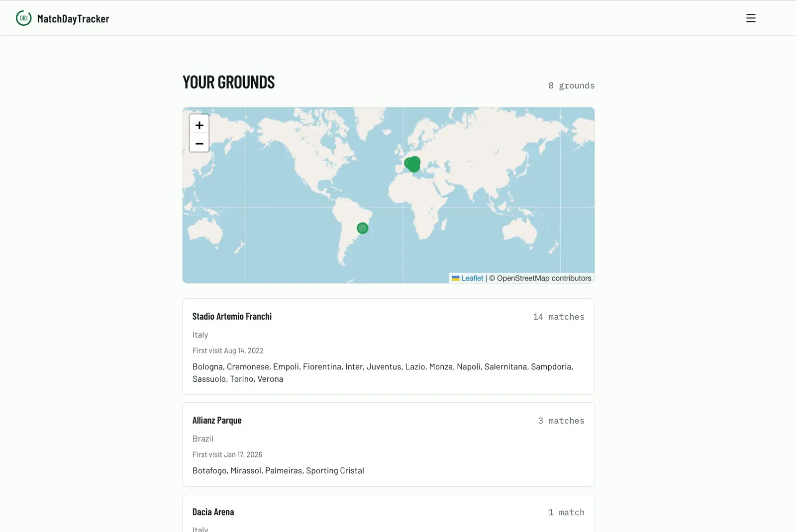The width and height of the screenshot is (796, 532).
Task: Click the Brazil marker on the map
Action: pos(363,228)
